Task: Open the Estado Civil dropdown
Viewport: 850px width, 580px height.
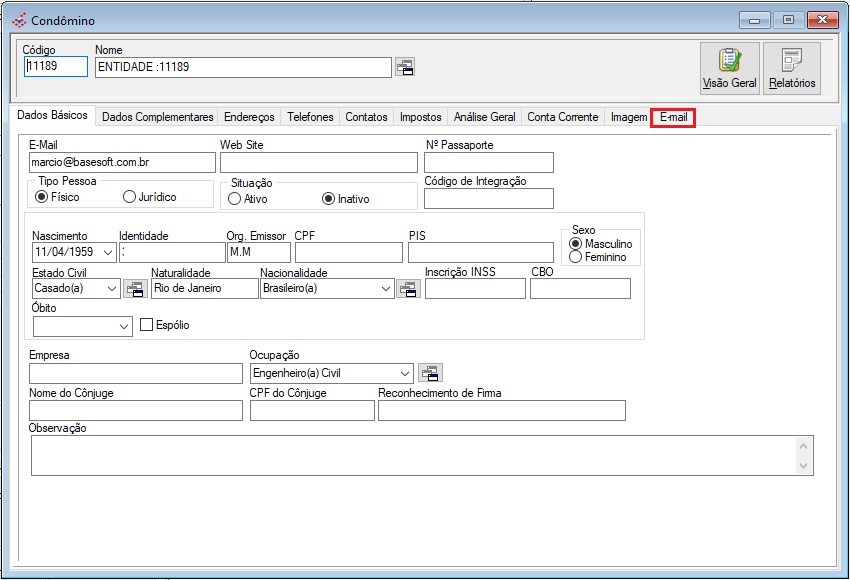Action: tap(112, 289)
